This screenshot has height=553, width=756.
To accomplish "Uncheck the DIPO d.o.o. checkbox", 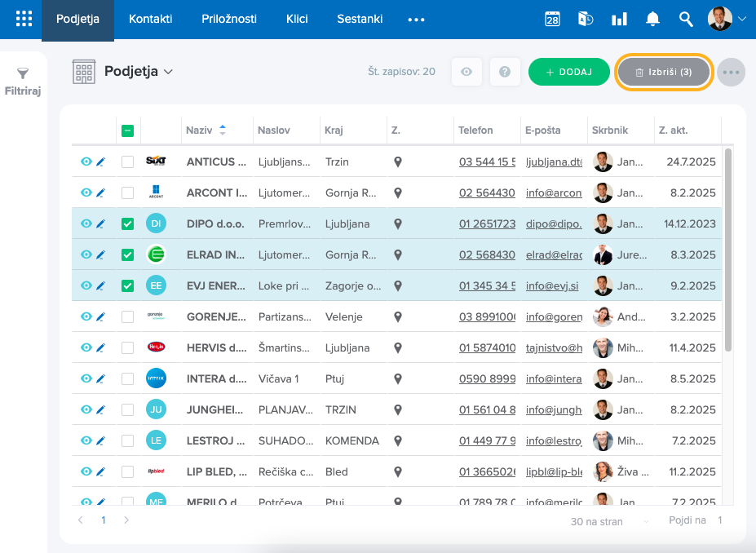I will click(x=127, y=223).
